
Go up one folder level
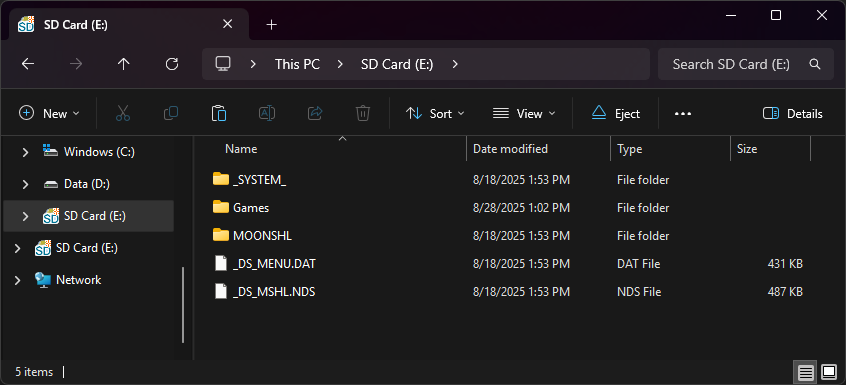point(124,64)
